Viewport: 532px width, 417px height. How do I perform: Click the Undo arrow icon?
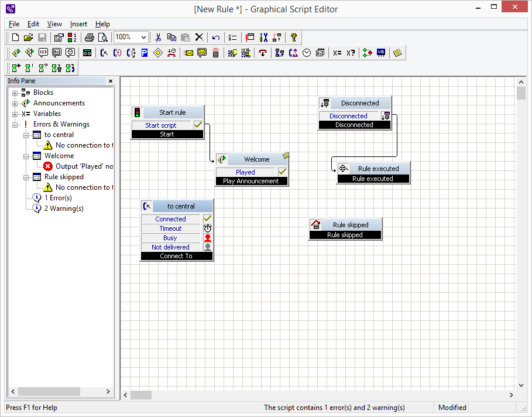pyautogui.click(x=216, y=37)
